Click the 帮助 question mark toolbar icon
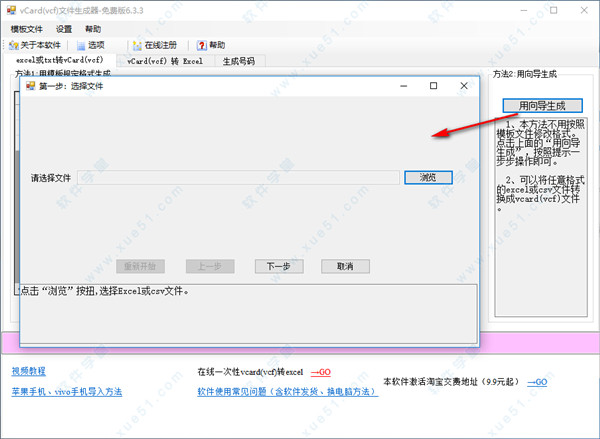The width and height of the screenshot is (600, 439). 201,45
